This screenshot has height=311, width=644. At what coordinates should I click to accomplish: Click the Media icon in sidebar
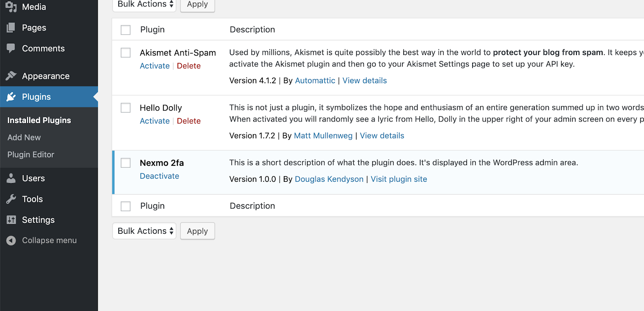tap(11, 7)
